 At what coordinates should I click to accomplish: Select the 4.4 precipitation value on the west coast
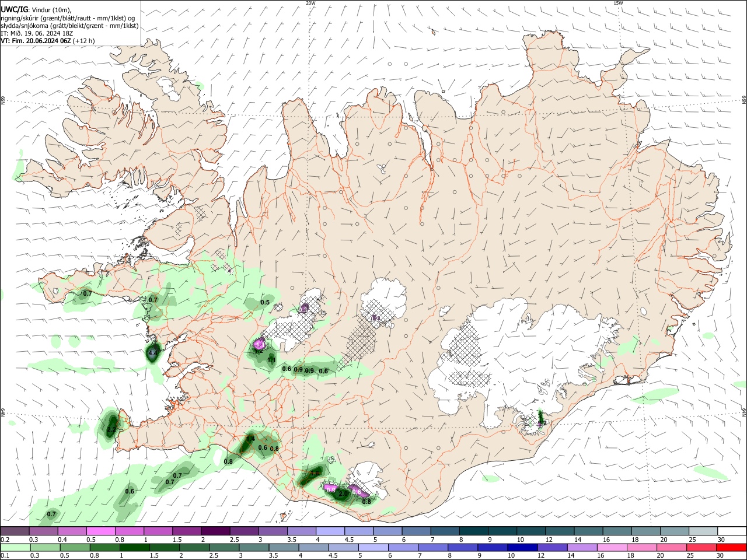click(153, 353)
